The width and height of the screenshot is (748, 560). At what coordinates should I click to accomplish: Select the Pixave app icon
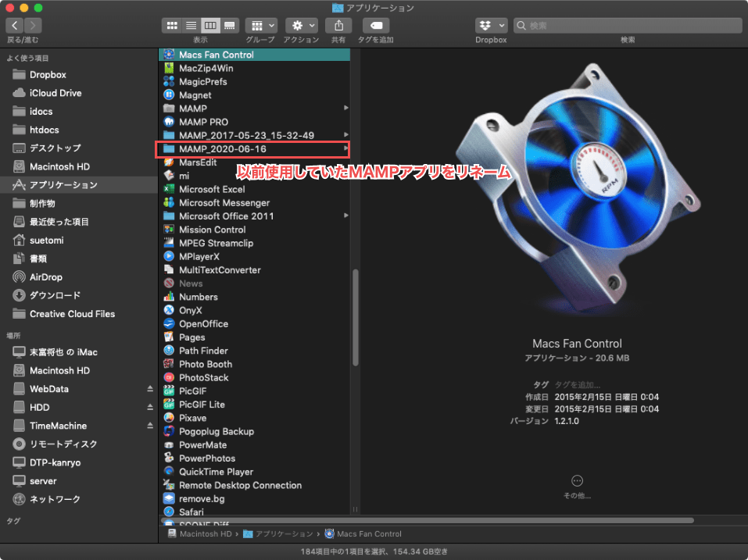pos(169,418)
